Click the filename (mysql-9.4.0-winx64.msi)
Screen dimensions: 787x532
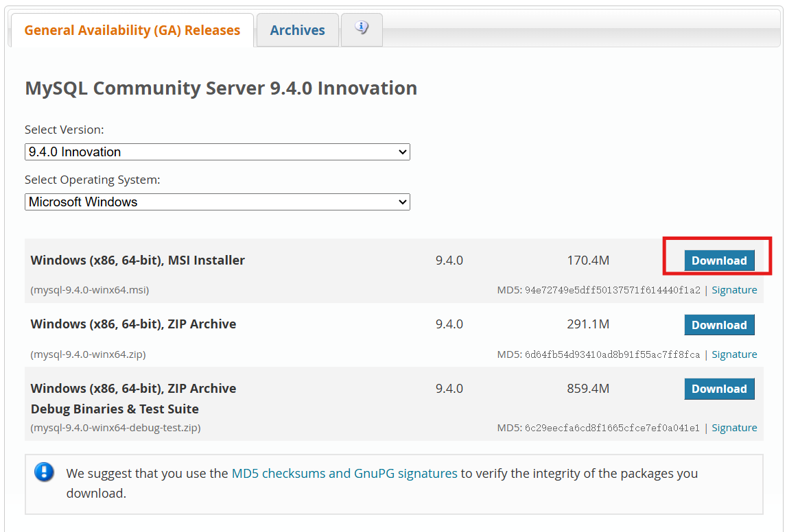tap(90, 290)
